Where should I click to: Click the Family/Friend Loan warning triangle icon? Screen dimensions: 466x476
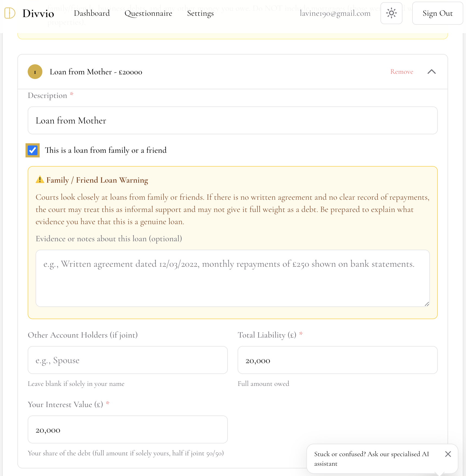point(40,180)
